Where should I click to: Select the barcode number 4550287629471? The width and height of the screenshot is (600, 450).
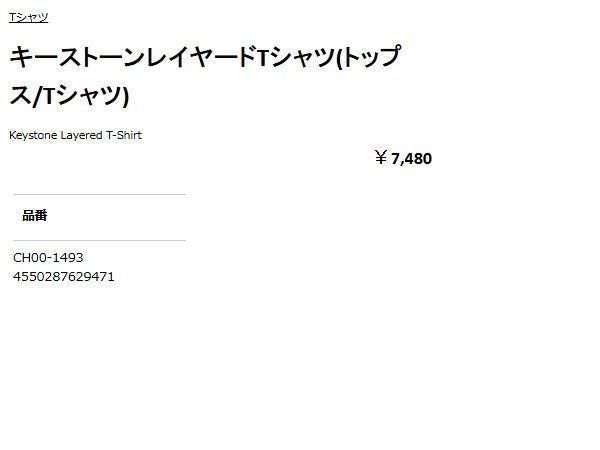tap(64, 276)
